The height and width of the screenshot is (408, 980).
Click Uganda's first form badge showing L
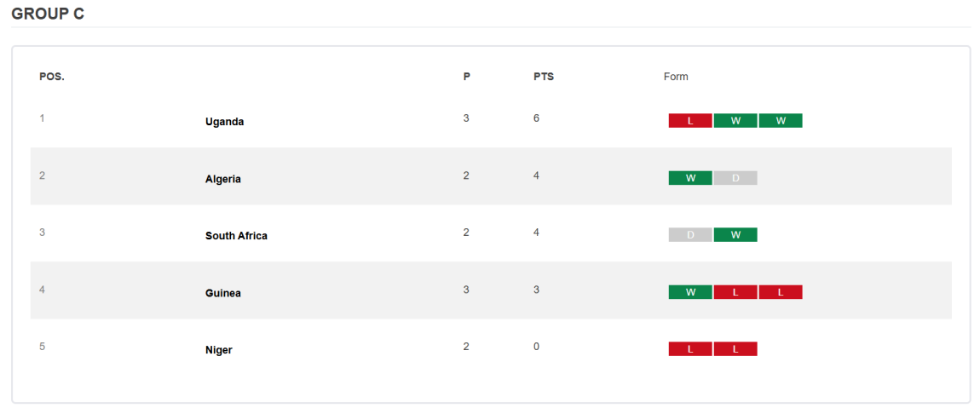[690, 121]
